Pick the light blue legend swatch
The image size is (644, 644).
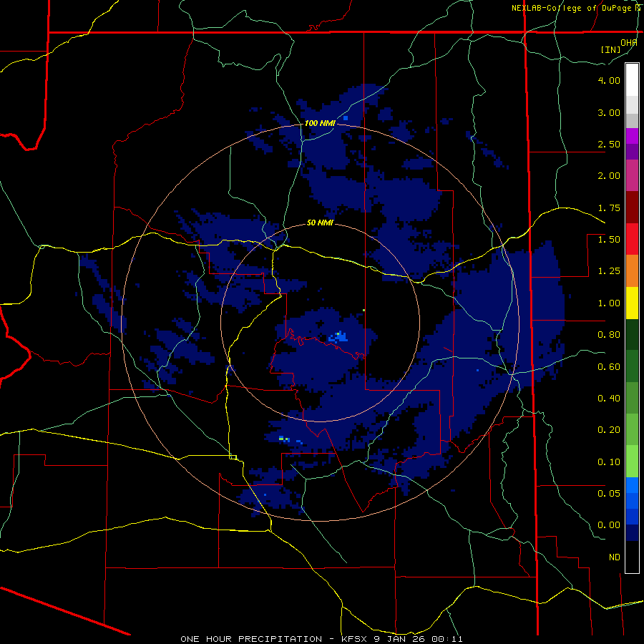click(x=632, y=485)
